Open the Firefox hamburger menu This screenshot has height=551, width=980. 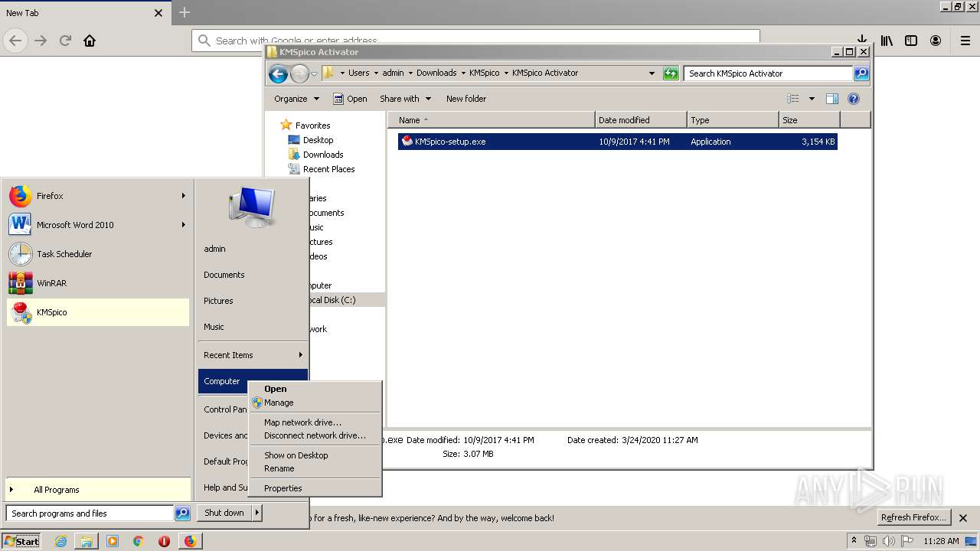tap(965, 41)
